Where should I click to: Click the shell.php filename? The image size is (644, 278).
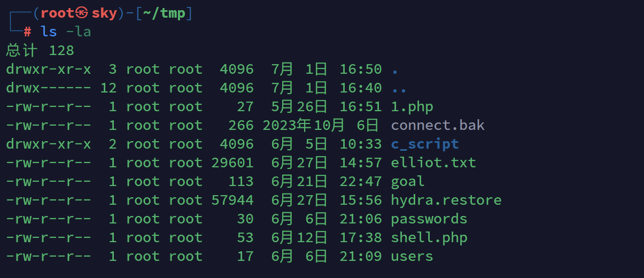[429, 237]
